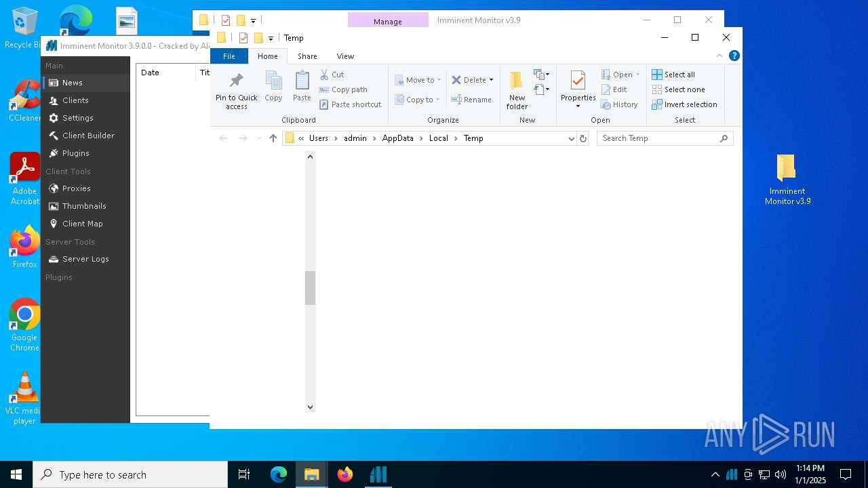Open Copy to dropdown
Image resolution: width=868 pixels, height=488 pixels.
pyautogui.click(x=418, y=100)
